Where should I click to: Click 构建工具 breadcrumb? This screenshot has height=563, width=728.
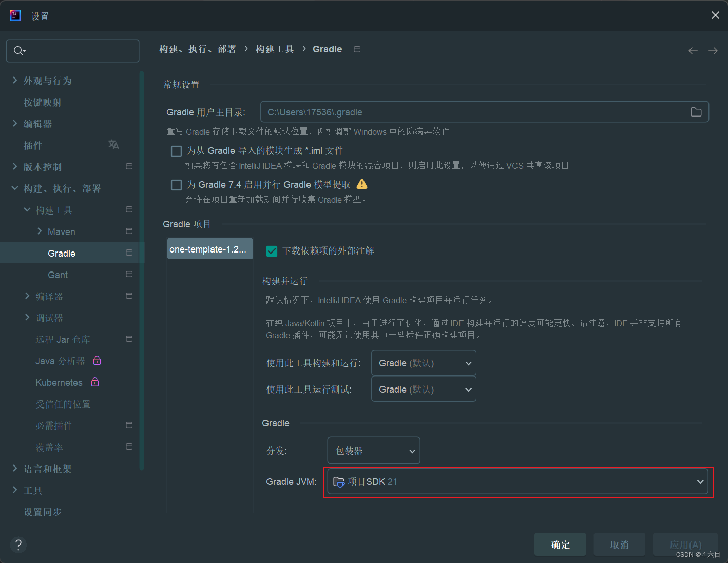[275, 49]
